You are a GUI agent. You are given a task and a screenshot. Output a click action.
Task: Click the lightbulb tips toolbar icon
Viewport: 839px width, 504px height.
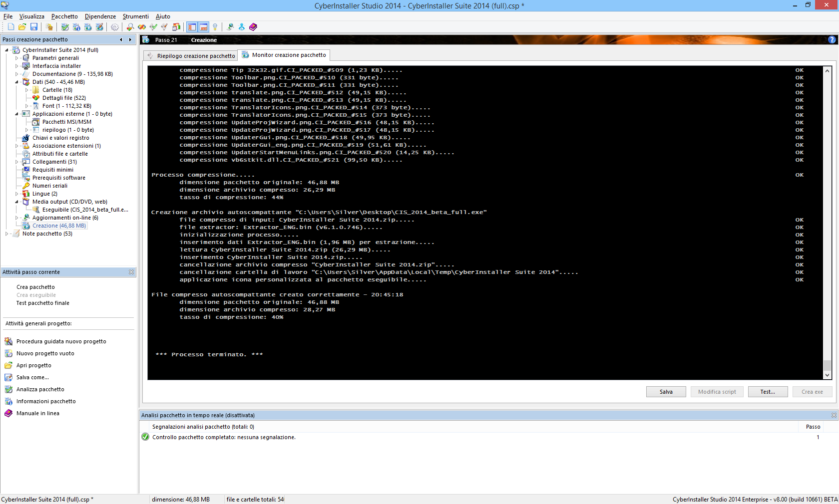pos(215,27)
